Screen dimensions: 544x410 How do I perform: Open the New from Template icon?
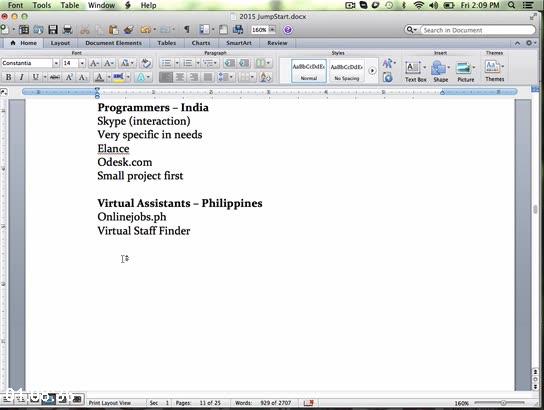(x=24, y=30)
